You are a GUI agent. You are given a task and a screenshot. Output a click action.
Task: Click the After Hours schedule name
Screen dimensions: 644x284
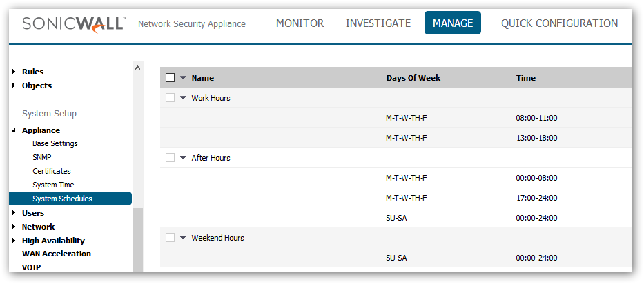tap(211, 158)
